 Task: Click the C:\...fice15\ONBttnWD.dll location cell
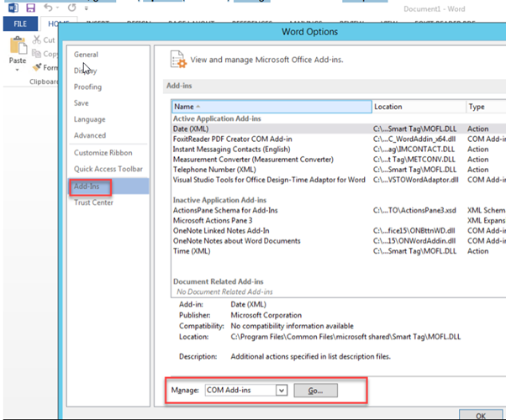point(414,231)
